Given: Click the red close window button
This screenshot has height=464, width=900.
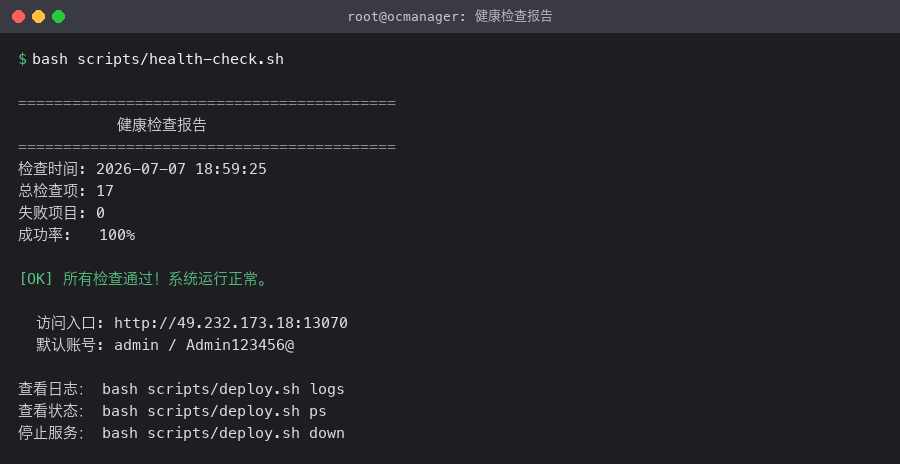Looking at the screenshot, I should click(x=18, y=17).
